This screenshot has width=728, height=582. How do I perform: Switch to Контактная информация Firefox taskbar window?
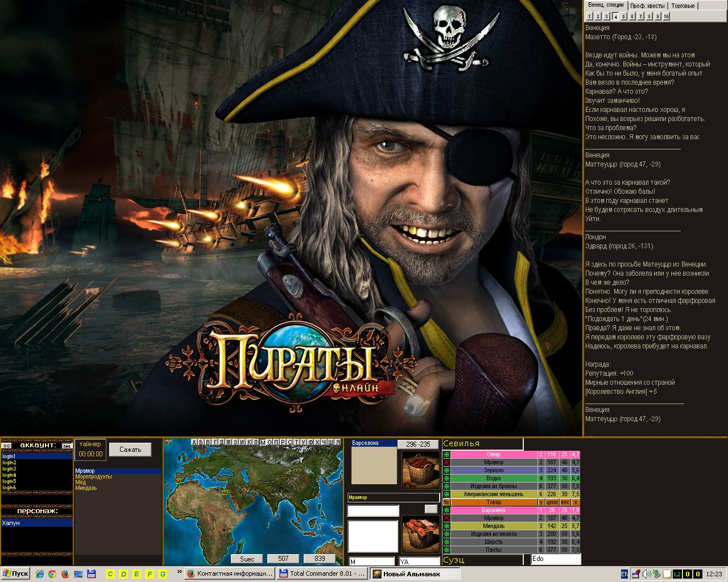[x=230, y=574]
